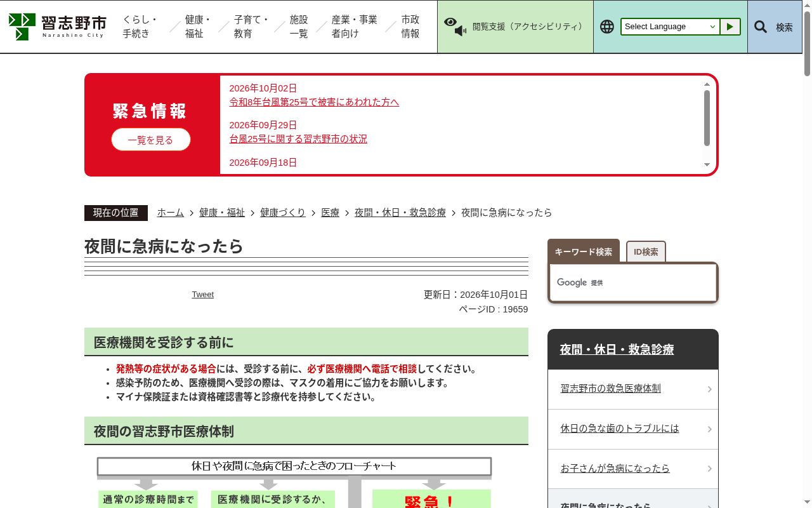This screenshot has height=508, width=812.
Task: Switch to the ID検索 tab
Action: click(x=646, y=252)
